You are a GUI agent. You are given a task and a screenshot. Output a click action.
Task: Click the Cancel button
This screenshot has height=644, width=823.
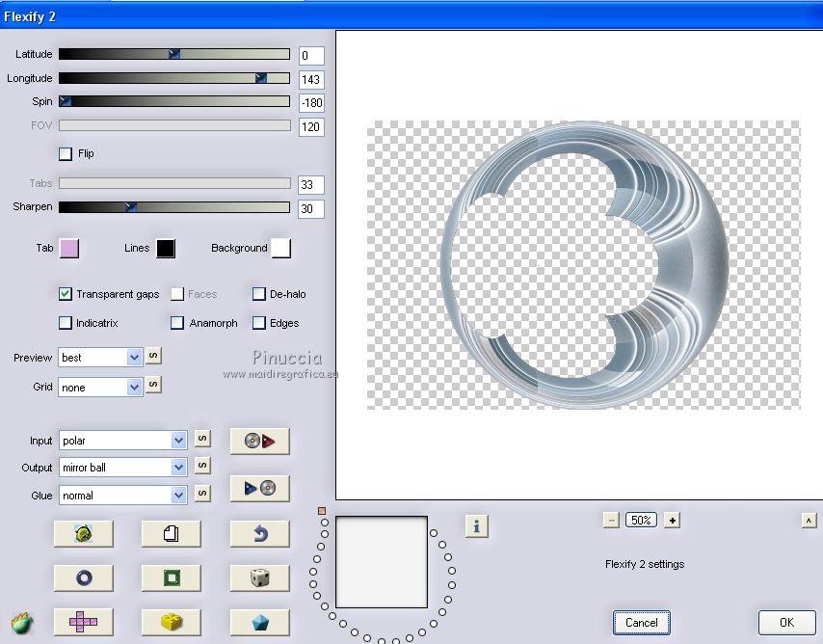point(642,623)
